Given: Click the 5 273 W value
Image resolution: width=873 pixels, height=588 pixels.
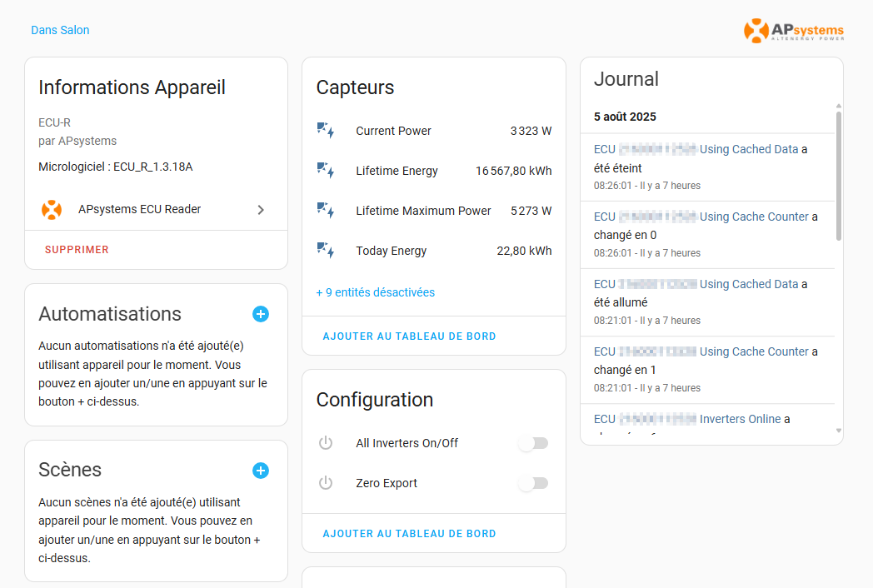Looking at the screenshot, I should [x=531, y=211].
